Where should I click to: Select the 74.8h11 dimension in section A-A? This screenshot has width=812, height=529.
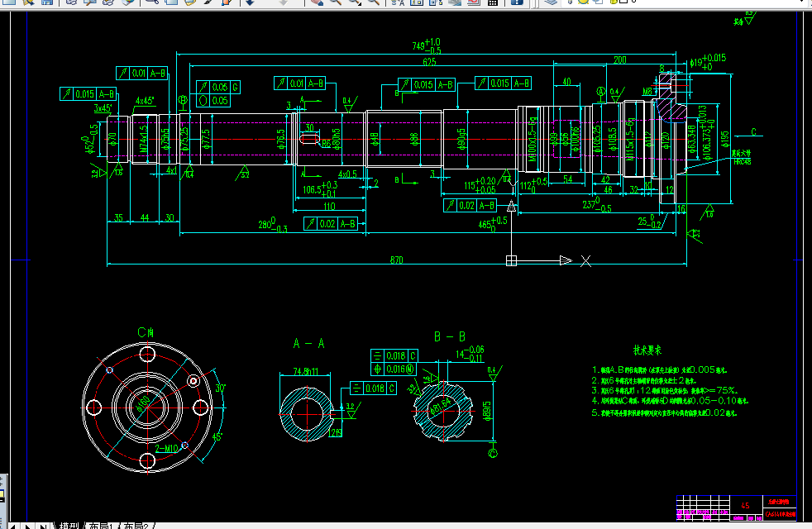306,371
